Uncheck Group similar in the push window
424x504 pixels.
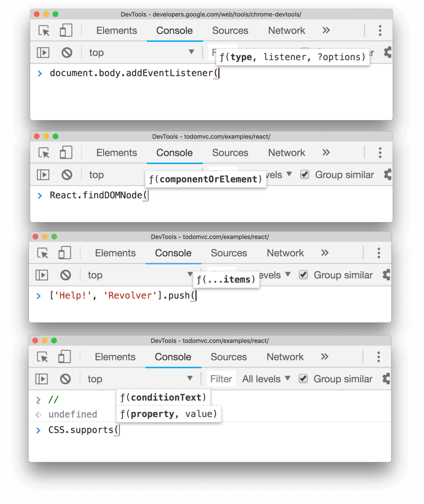[303, 275]
